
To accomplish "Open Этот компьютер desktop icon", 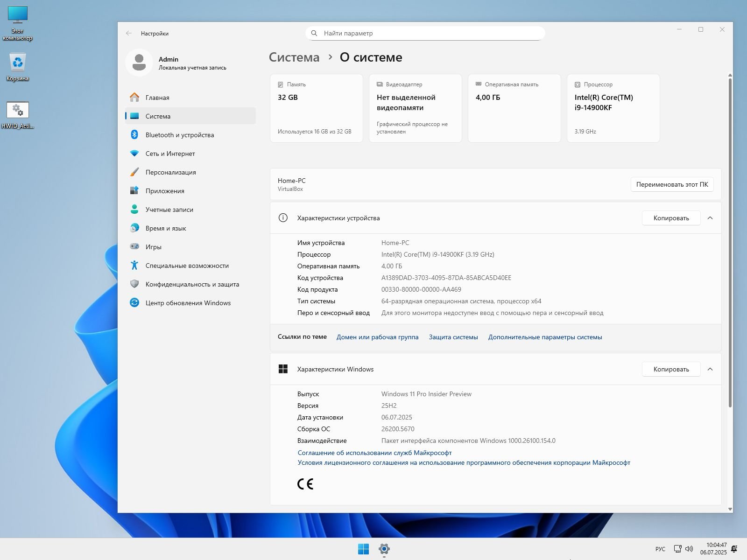I will 17,23.
